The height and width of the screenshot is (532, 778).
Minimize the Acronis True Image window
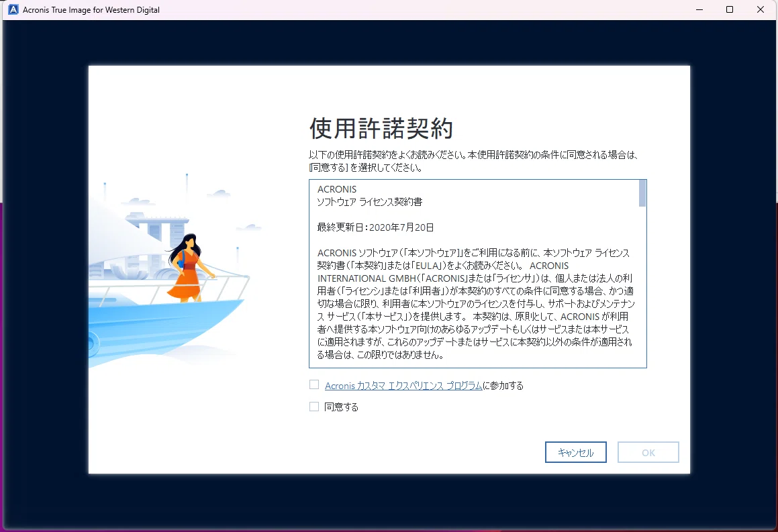[699, 9]
